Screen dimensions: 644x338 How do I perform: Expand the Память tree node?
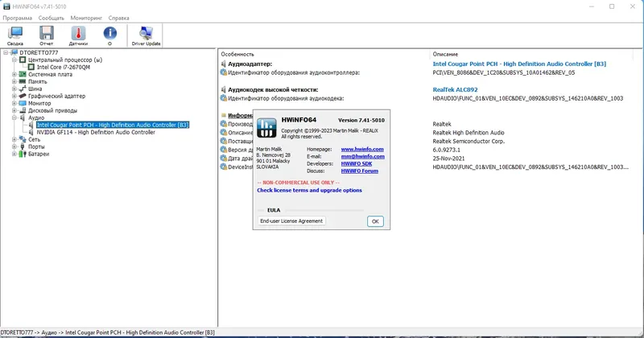(14, 82)
